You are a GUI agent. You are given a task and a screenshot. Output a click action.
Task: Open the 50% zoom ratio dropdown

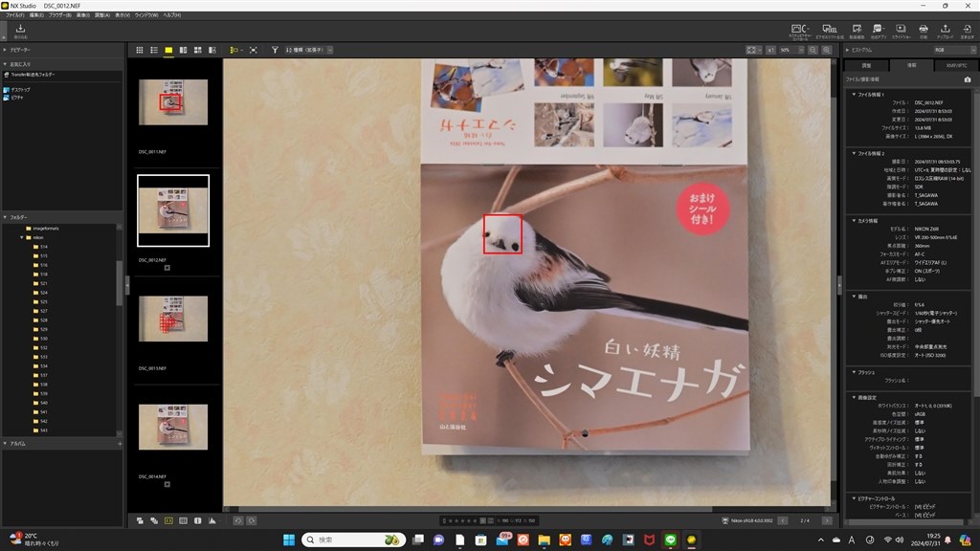(791, 50)
